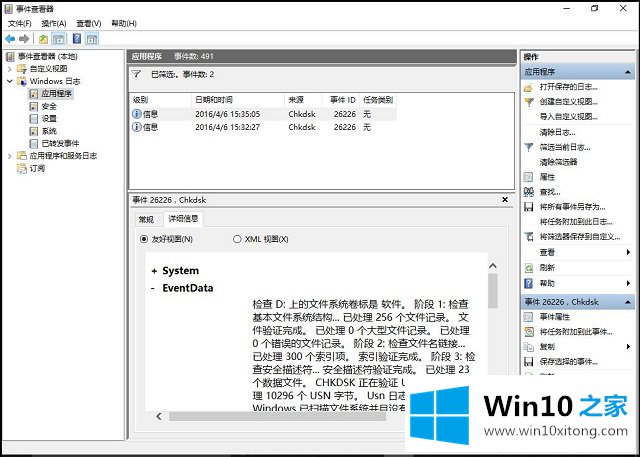Open the 操作 menu in menu bar
Screen dimensions: 640x457
coord(54,23)
